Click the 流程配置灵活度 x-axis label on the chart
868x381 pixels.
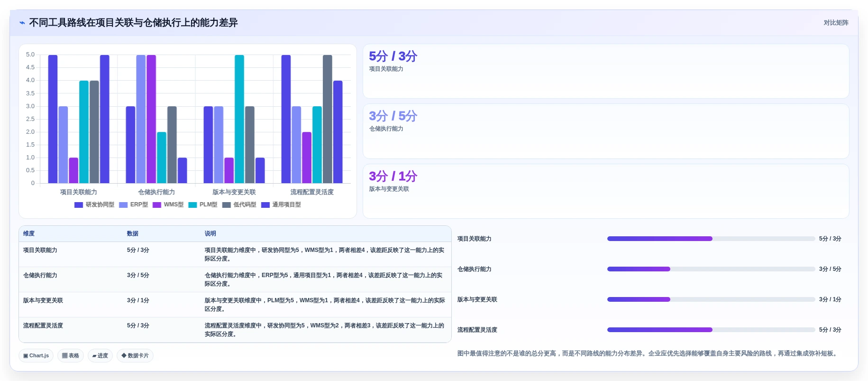pos(312,192)
